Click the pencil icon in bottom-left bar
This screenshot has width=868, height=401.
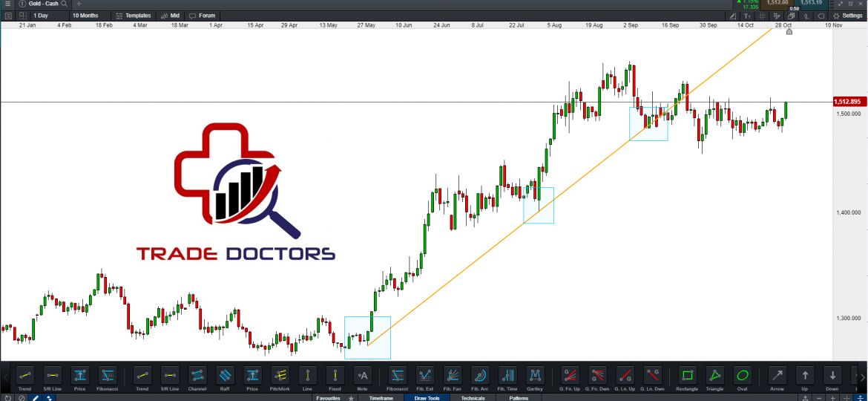[34, 397]
